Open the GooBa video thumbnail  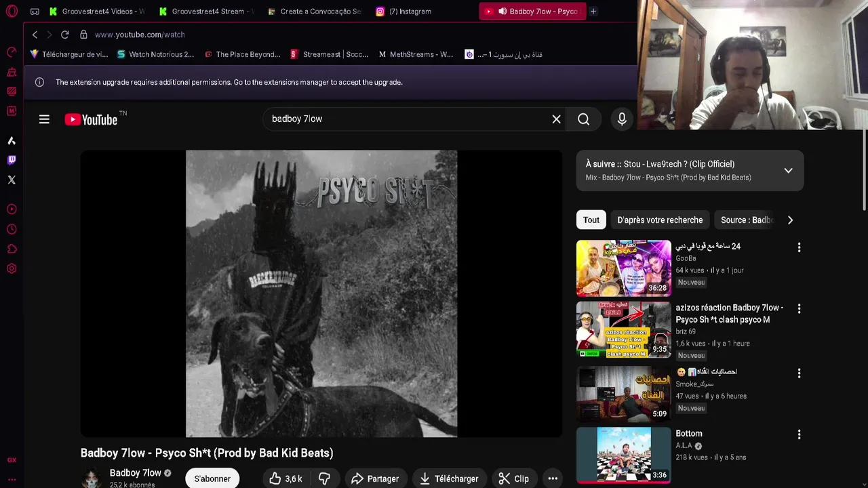point(624,268)
